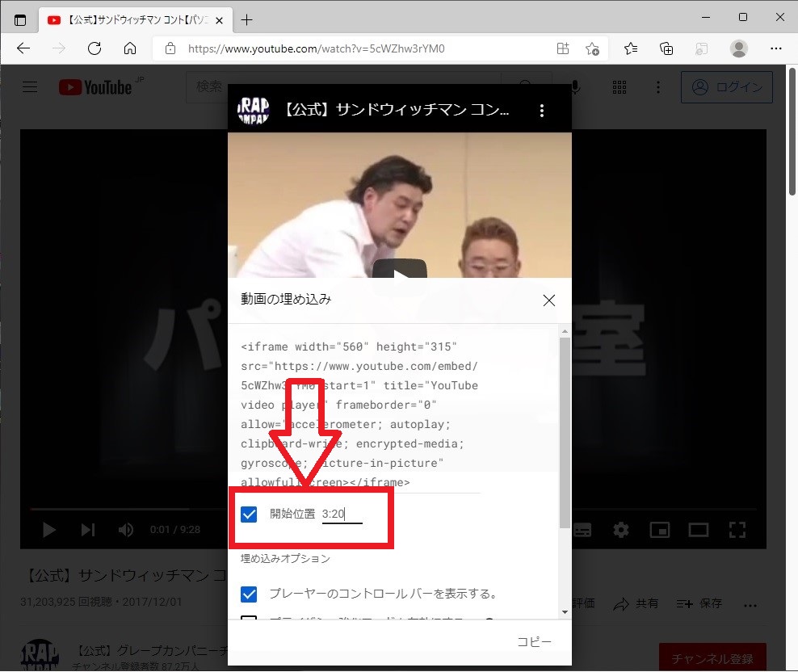Click the page vertical scrollbar
The height and width of the screenshot is (672, 798).
(x=792, y=132)
